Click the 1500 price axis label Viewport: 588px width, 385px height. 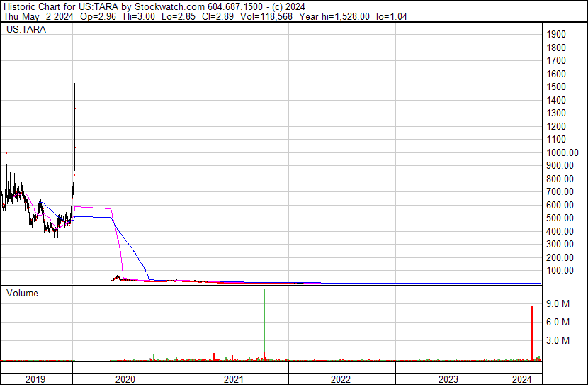tap(556, 87)
